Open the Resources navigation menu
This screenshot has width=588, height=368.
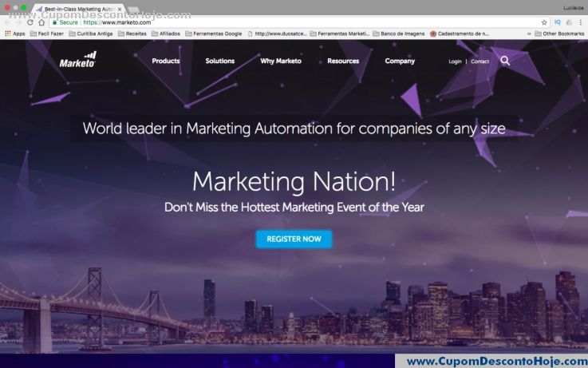(x=343, y=61)
